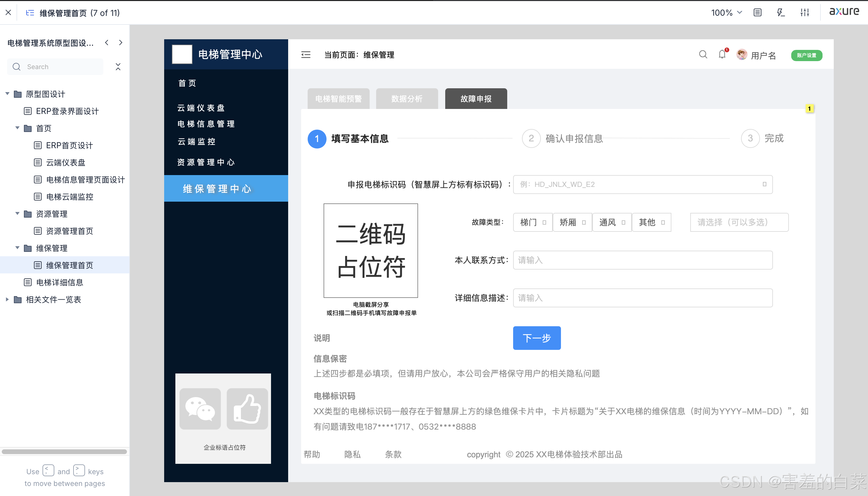Open the interactions lightning bolt icon
Image resolution: width=868 pixels, height=496 pixels.
click(780, 13)
